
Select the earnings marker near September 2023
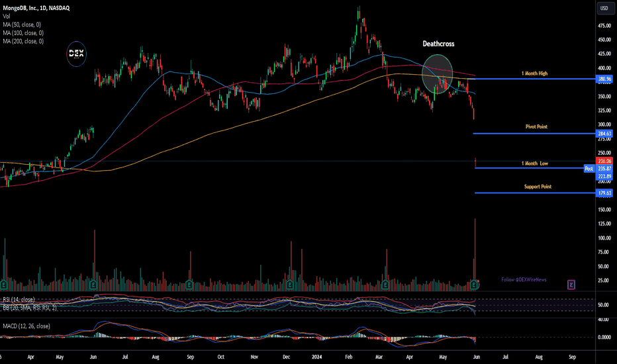pyautogui.click(x=189, y=285)
